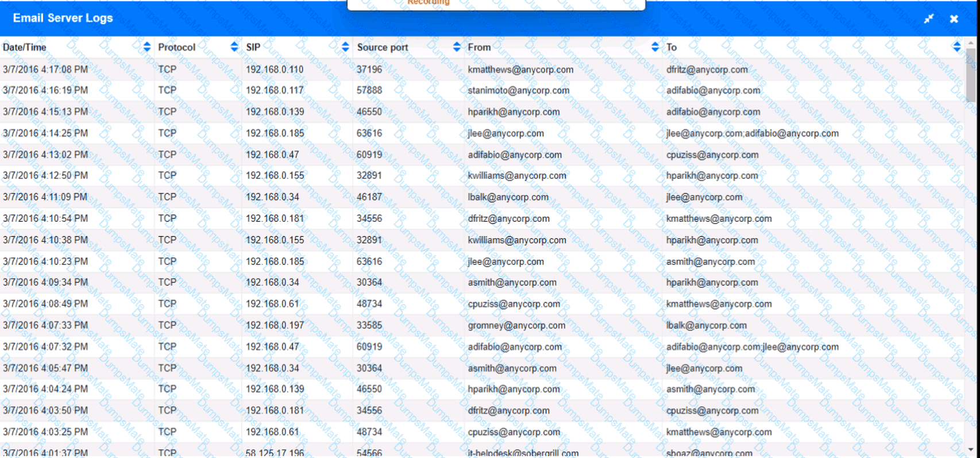Click the SIP column sort arrows
This screenshot has height=458, width=980.
tap(345, 47)
